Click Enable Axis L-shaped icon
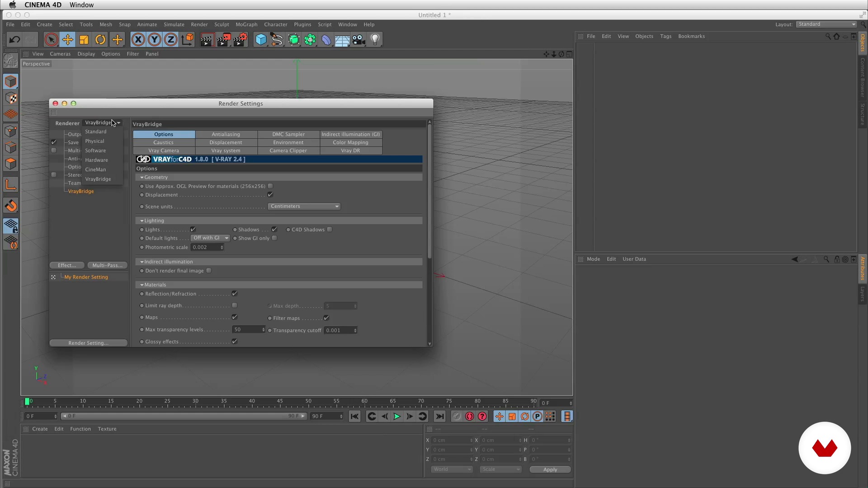Viewport: 868px width, 488px height. pyautogui.click(x=11, y=185)
